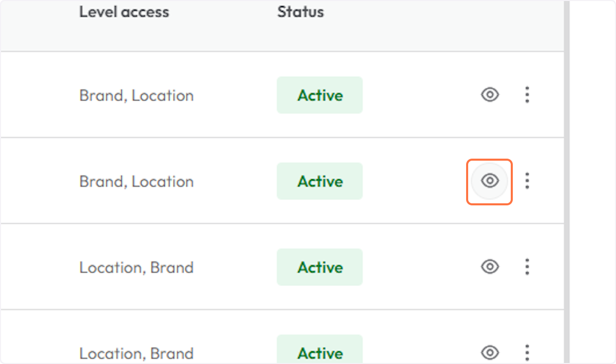The width and height of the screenshot is (616, 364).
Task: Click the highlighted eye icon in second row
Action: pos(490,181)
